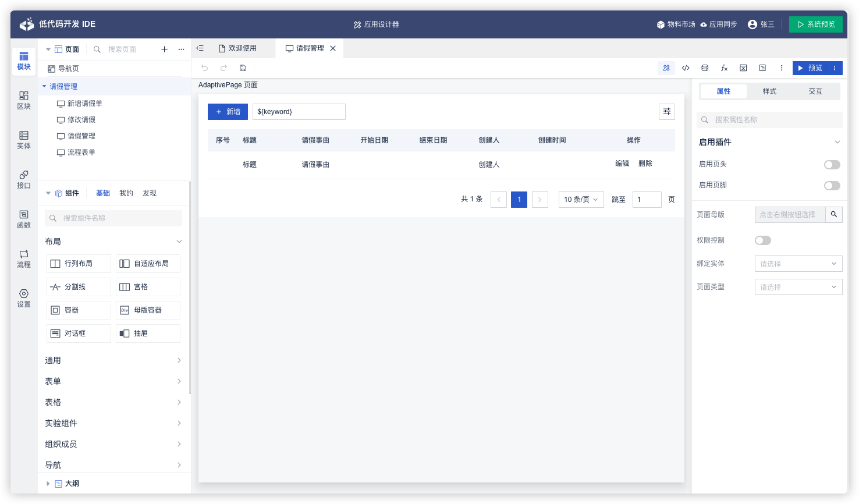This screenshot has height=504, width=859.
Task: Switch to the 样式 tab
Action: click(x=769, y=91)
